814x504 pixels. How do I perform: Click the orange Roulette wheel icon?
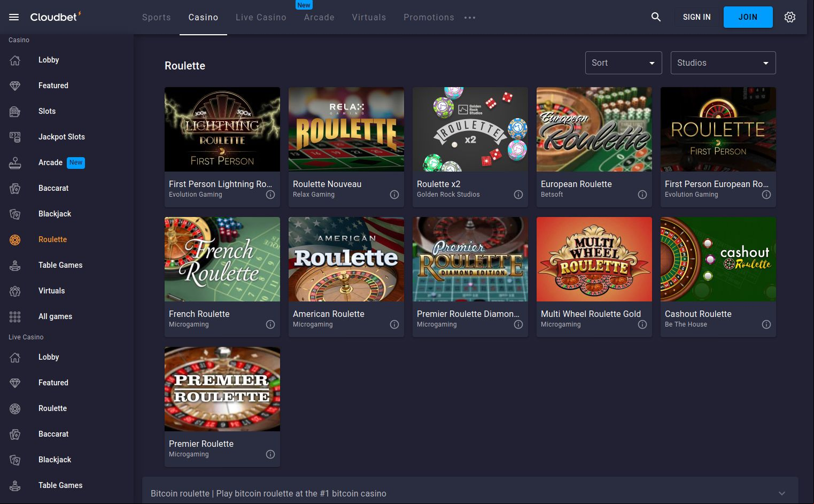(x=15, y=239)
